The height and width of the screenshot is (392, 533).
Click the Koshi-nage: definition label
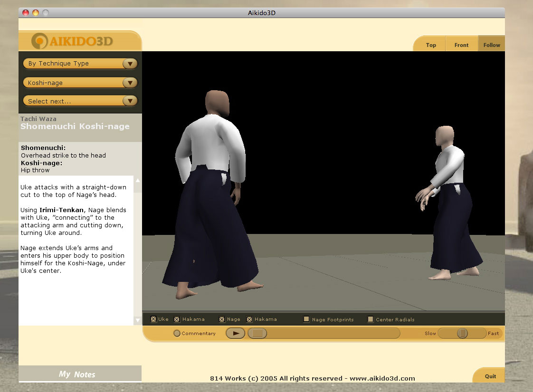(x=41, y=163)
